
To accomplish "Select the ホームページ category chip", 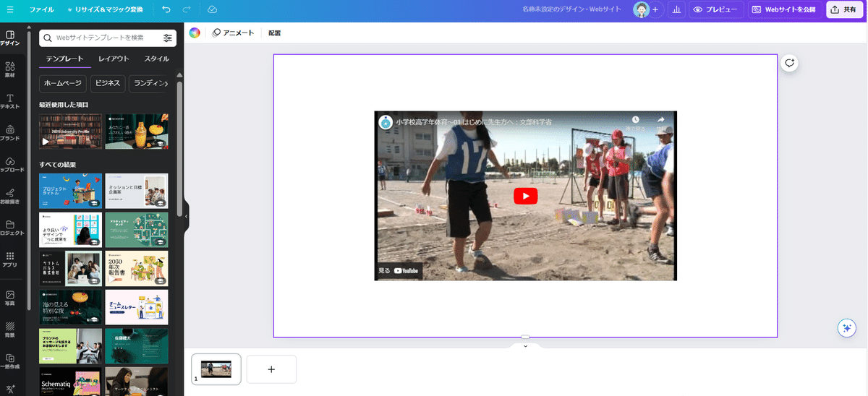I will [x=63, y=83].
